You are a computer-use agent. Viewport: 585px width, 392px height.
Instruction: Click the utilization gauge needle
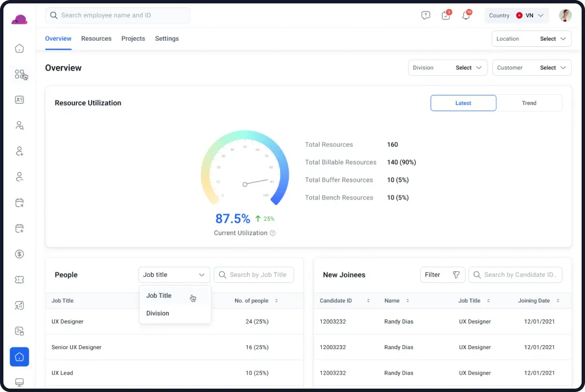(x=256, y=182)
